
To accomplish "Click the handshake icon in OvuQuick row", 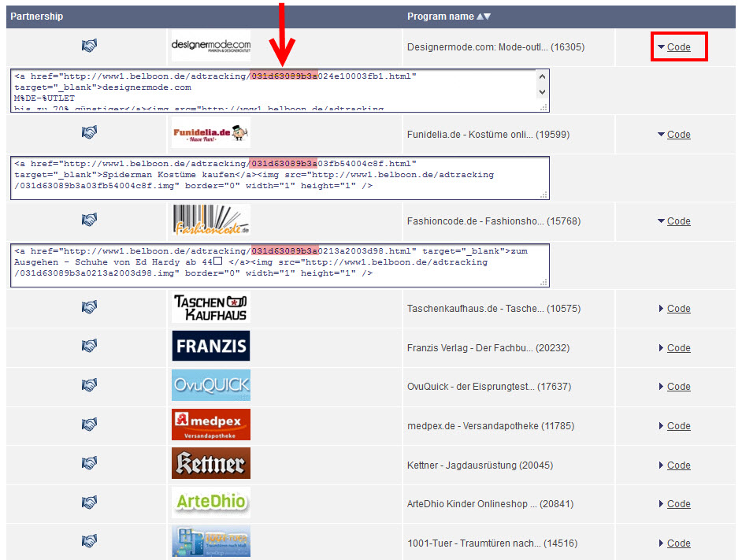I will [x=89, y=385].
